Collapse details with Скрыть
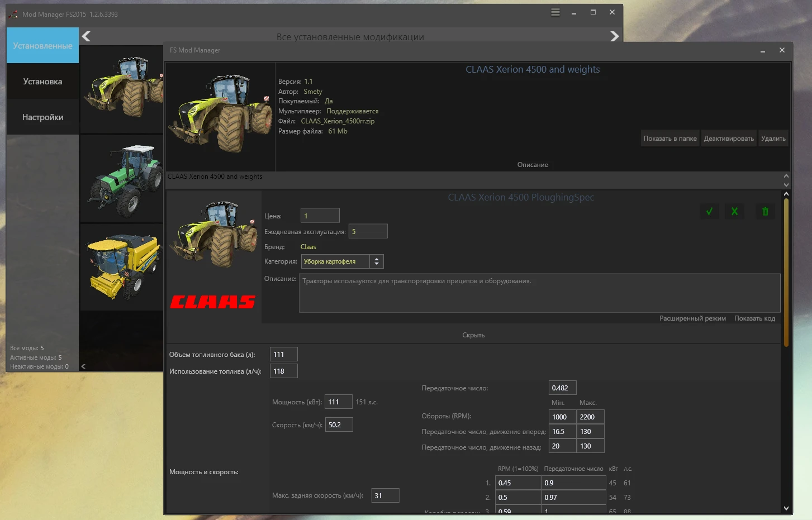812x520 pixels. [473, 335]
